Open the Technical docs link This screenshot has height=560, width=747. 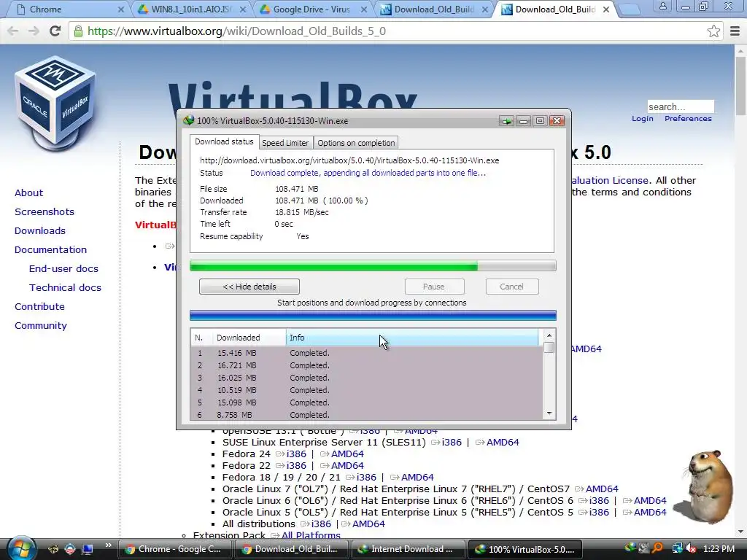tap(65, 287)
